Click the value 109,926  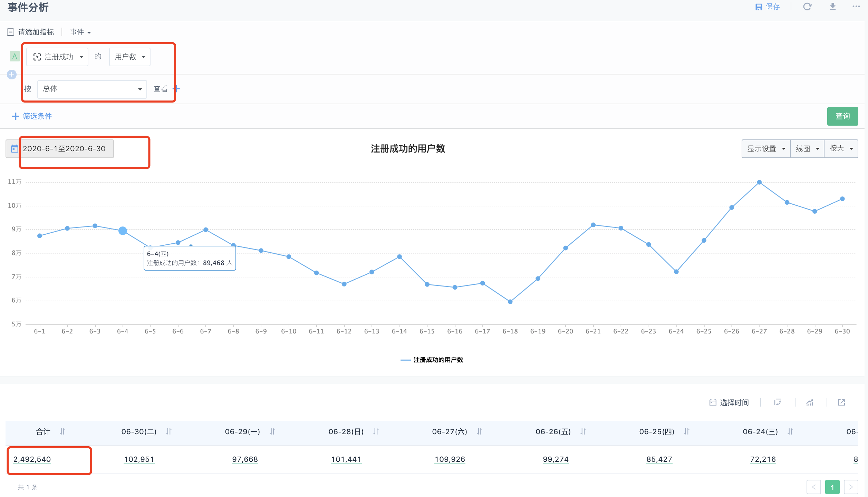[x=450, y=459]
